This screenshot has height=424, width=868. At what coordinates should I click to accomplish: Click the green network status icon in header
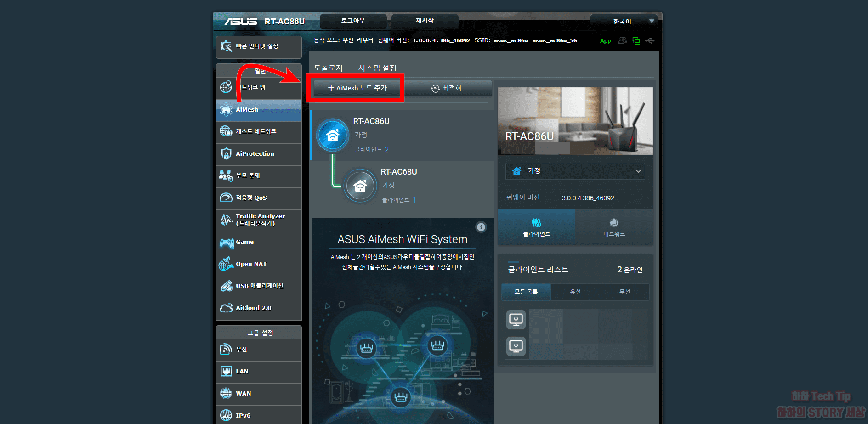click(636, 41)
